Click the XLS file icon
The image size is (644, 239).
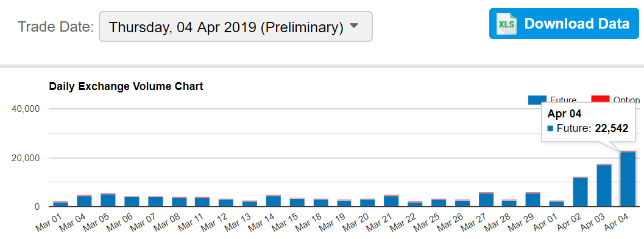506,24
